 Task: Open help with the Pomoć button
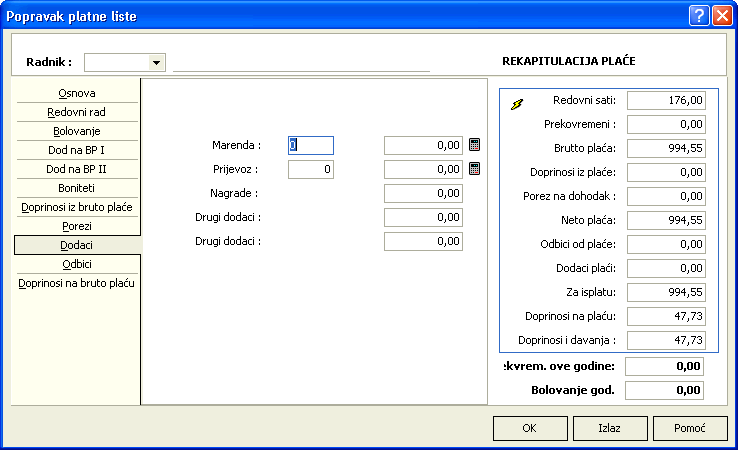(689, 428)
